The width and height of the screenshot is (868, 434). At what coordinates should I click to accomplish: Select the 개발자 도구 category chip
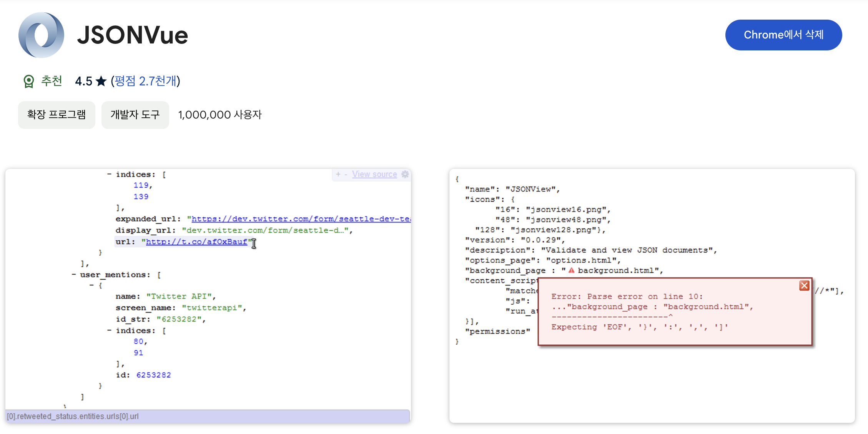(x=135, y=115)
